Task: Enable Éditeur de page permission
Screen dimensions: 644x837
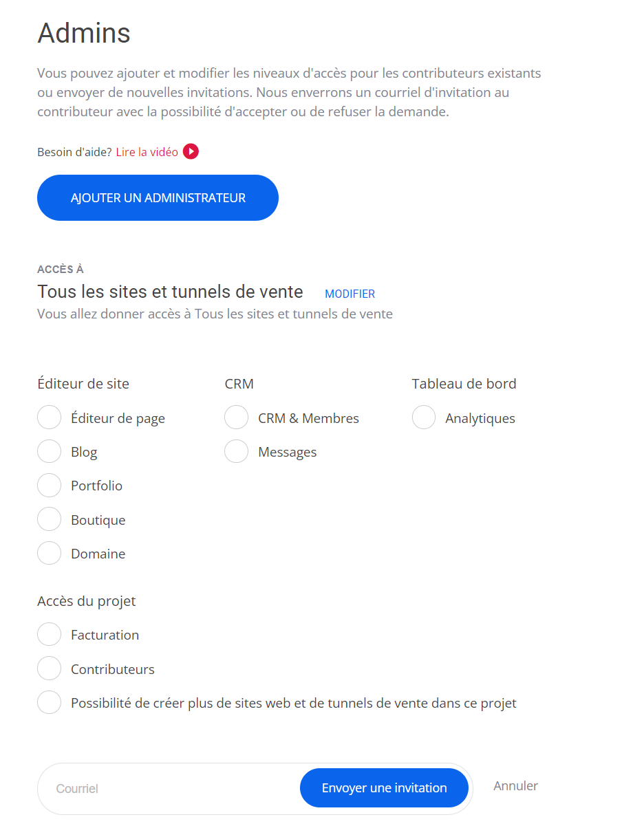Action: (x=50, y=417)
